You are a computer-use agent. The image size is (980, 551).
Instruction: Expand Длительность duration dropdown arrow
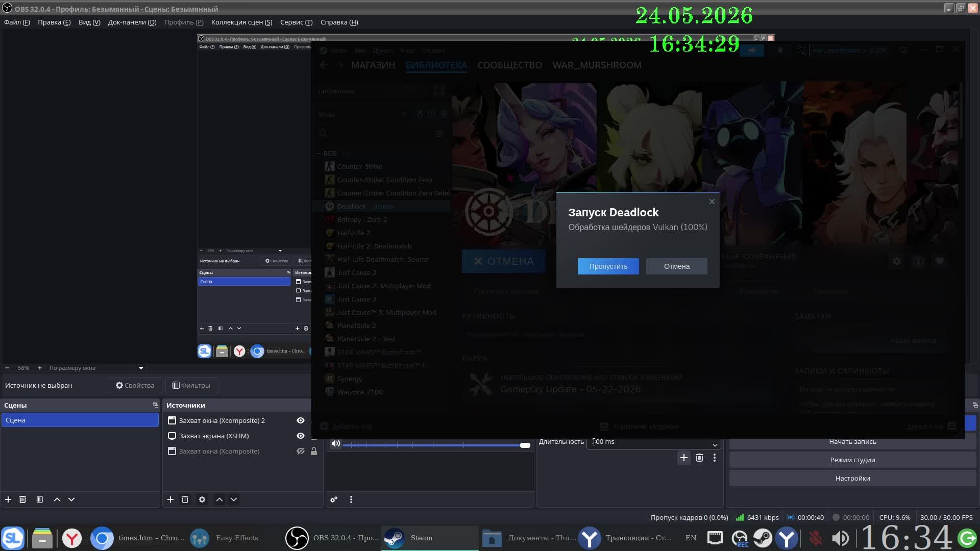tap(715, 445)
